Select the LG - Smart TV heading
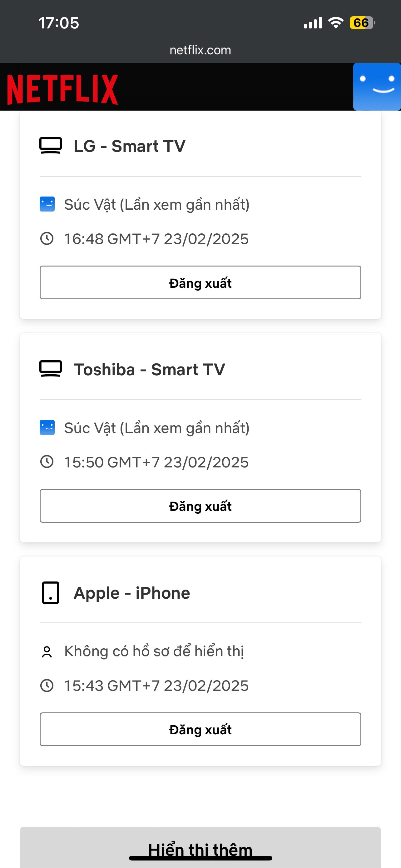401x868 pixels. click(130, 146)
